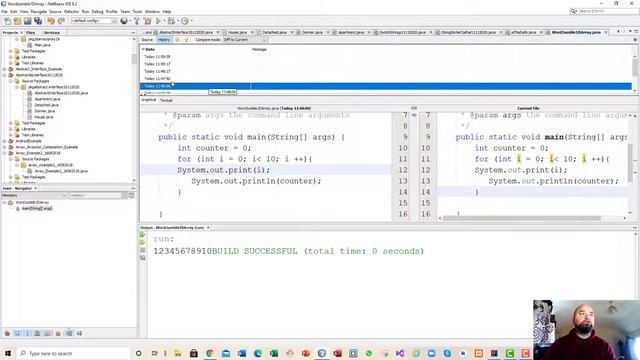640x360 pixels.
Task: Click the first icon in History toolbar
Action: tap(178, 40)
